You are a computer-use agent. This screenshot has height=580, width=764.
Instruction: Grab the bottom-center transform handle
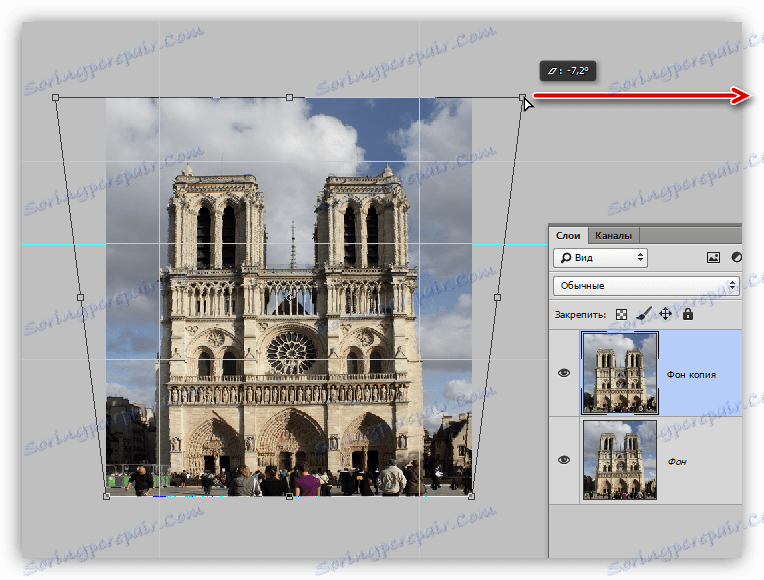tap(289, 496)
